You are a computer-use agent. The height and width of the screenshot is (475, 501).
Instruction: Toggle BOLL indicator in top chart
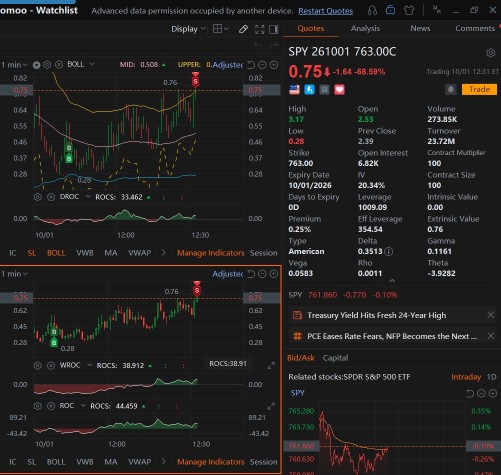point(56,253)
